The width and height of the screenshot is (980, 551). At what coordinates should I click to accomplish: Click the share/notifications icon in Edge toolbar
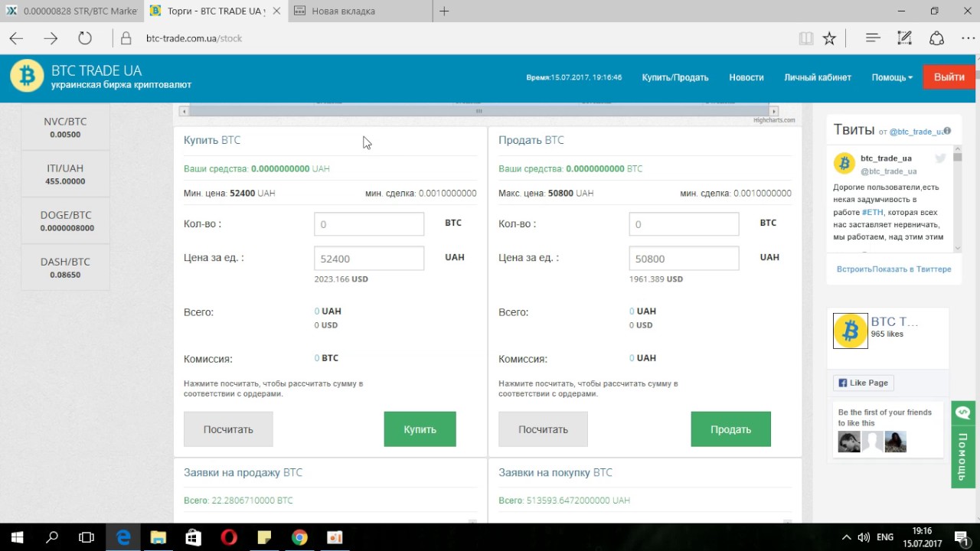936,38
